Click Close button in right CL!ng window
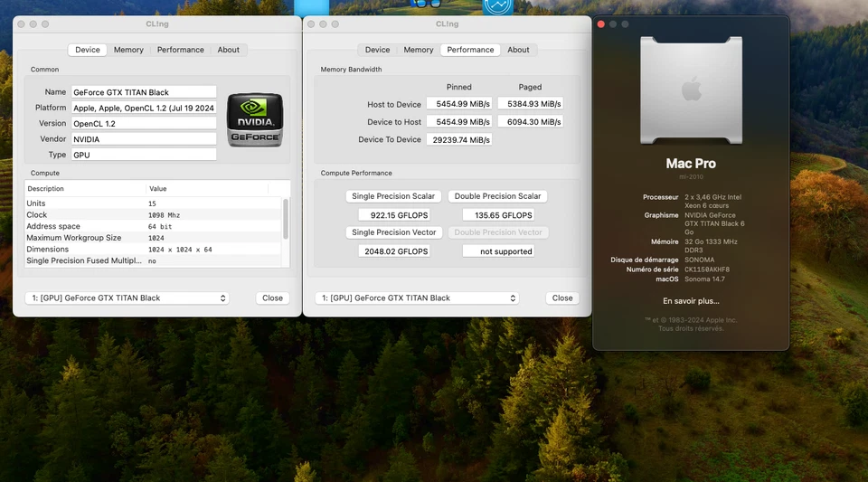Screen dimensions: 868x482 tap(562, 298)
